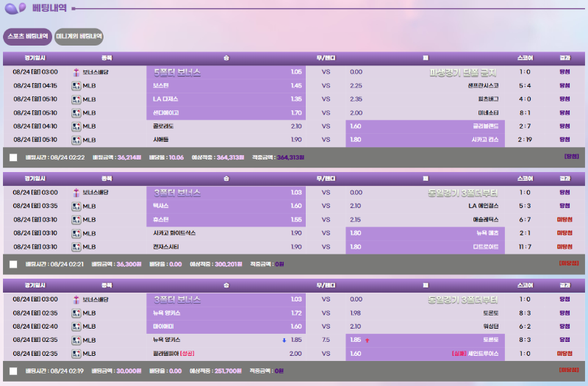Click the score 6 : 2
Screen dimensions: 588x386
(x=525, y=326)
